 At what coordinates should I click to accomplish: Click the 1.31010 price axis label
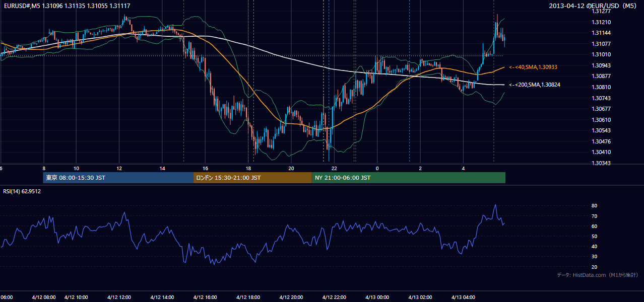[x=602, y=54]
